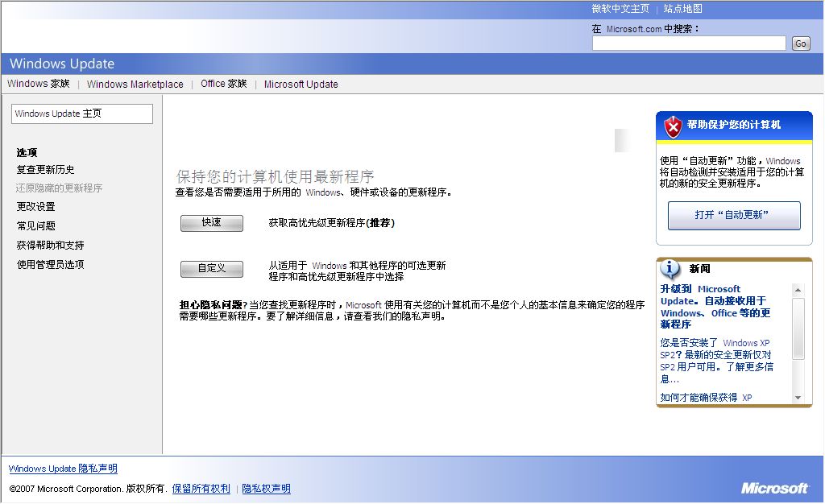Open 复查更新历史 in the sidebar
825x504 pixels.
coord(45,169)
